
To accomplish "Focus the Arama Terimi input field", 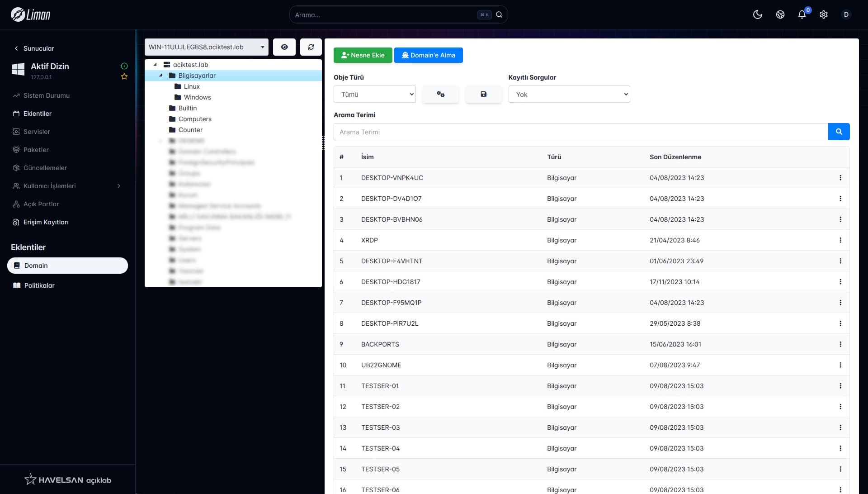I will click(580, 132).
